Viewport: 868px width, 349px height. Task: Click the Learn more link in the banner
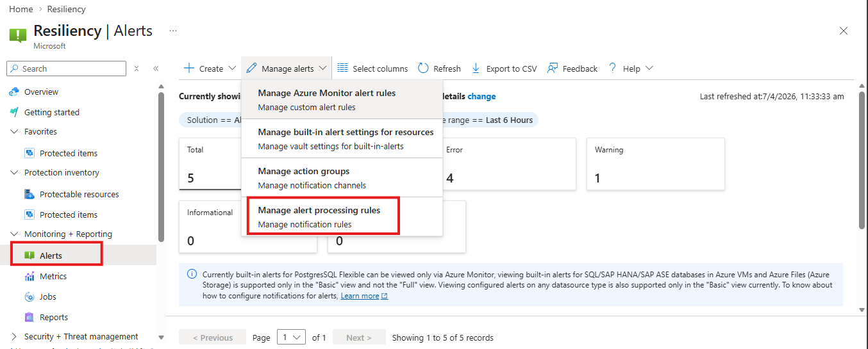point(360,296)
